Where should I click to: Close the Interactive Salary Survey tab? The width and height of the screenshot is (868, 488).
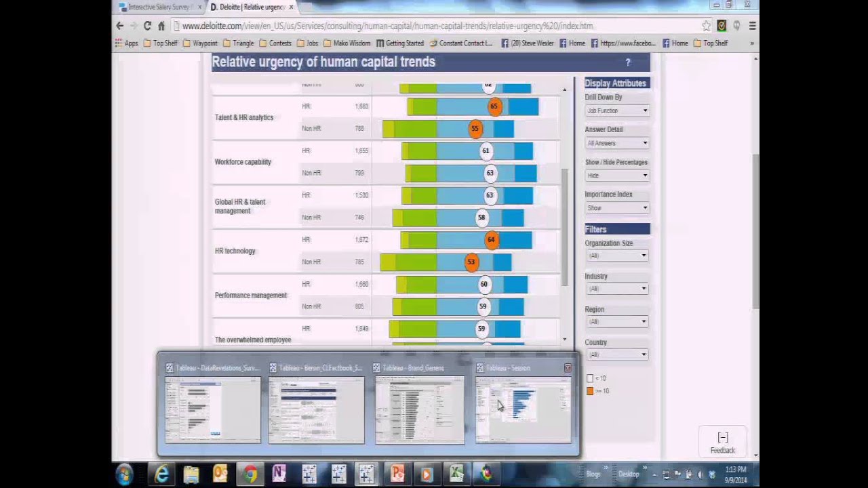click(199, 7)
